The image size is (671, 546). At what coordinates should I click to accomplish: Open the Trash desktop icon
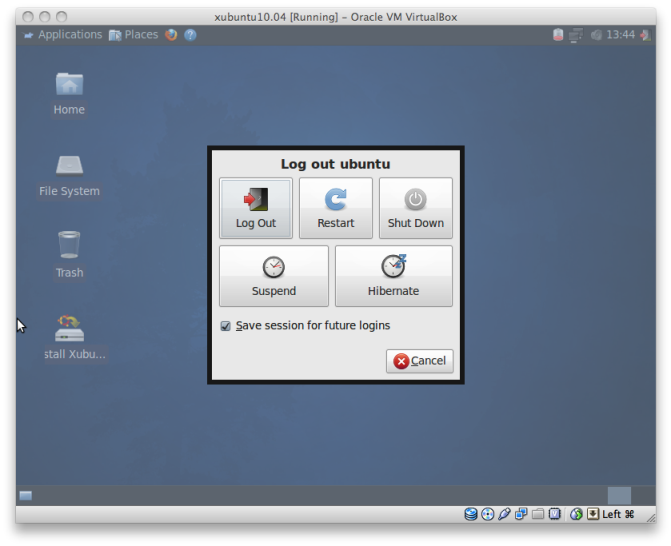click(x=69, y=255)
